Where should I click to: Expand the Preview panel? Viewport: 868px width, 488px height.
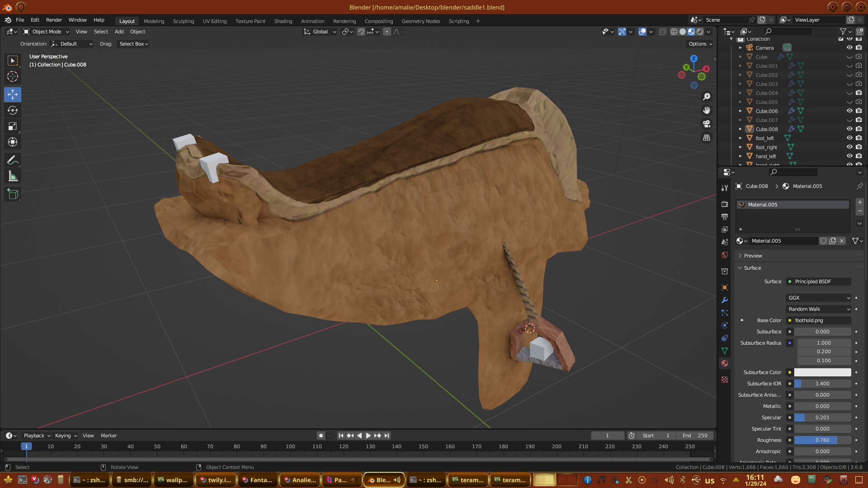point(753,256)
